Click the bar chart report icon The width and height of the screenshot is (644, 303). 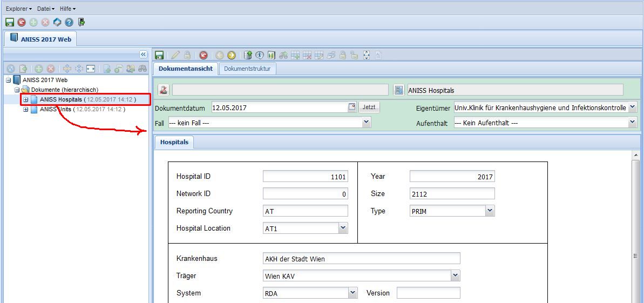[x=271, y=55]
